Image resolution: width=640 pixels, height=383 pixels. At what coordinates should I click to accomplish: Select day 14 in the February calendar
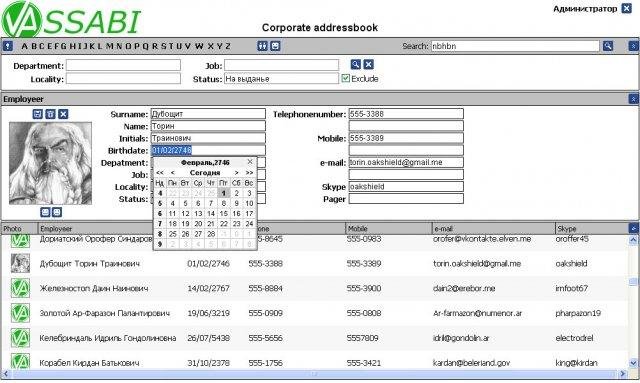pyautogui.click(x=211, y=214)
